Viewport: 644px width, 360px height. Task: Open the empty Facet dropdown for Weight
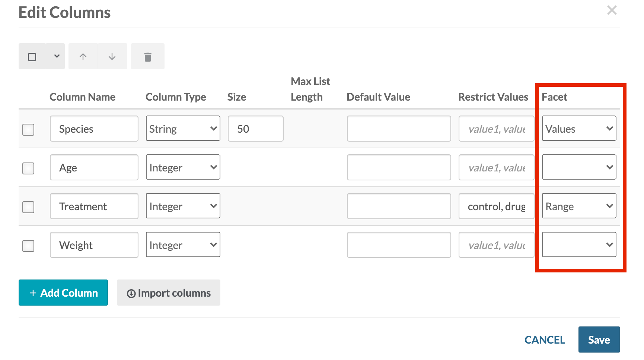tap(578, 244)
